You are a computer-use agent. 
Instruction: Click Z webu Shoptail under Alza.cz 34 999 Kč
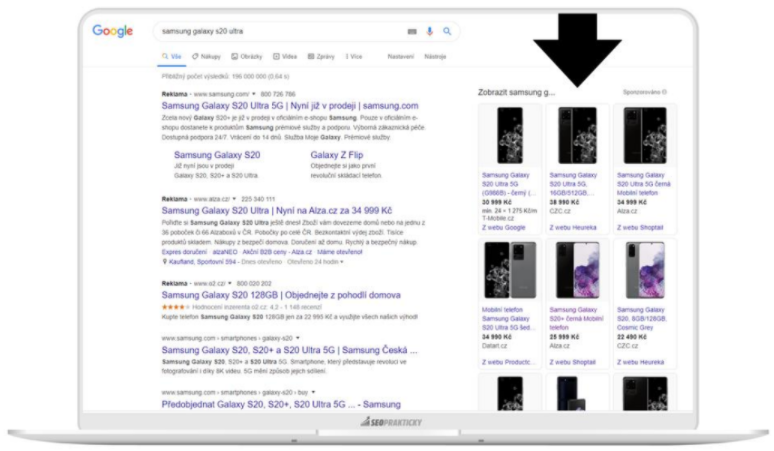click(640, 228)
